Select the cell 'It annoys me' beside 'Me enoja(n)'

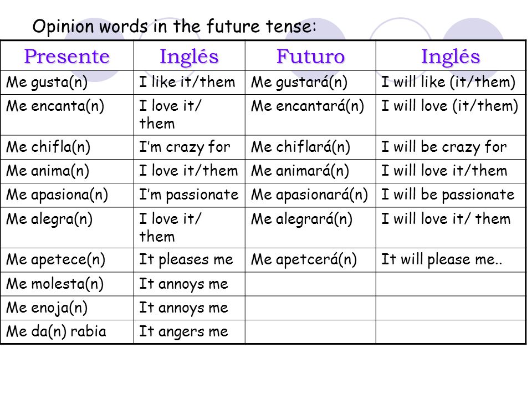(x=190, y=308)
